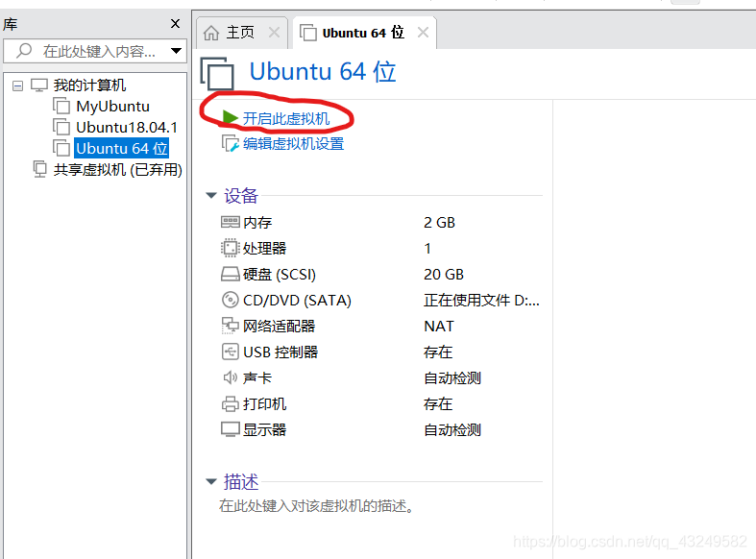
Task: Click the home icon on 主页 tab
Action: 211,33
